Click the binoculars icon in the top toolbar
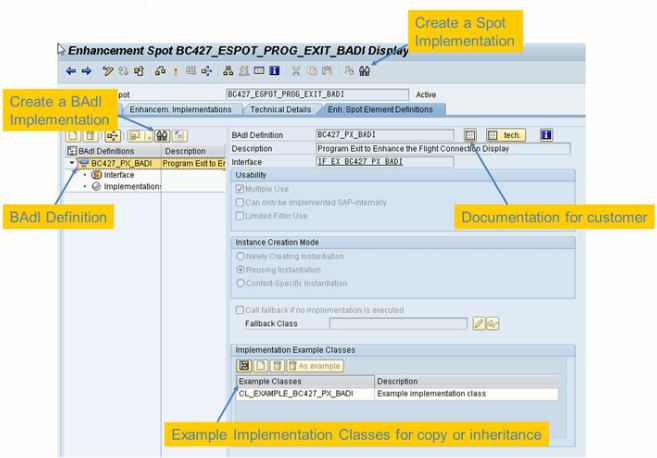Screen dimensions: 657x458 point(364,71)
